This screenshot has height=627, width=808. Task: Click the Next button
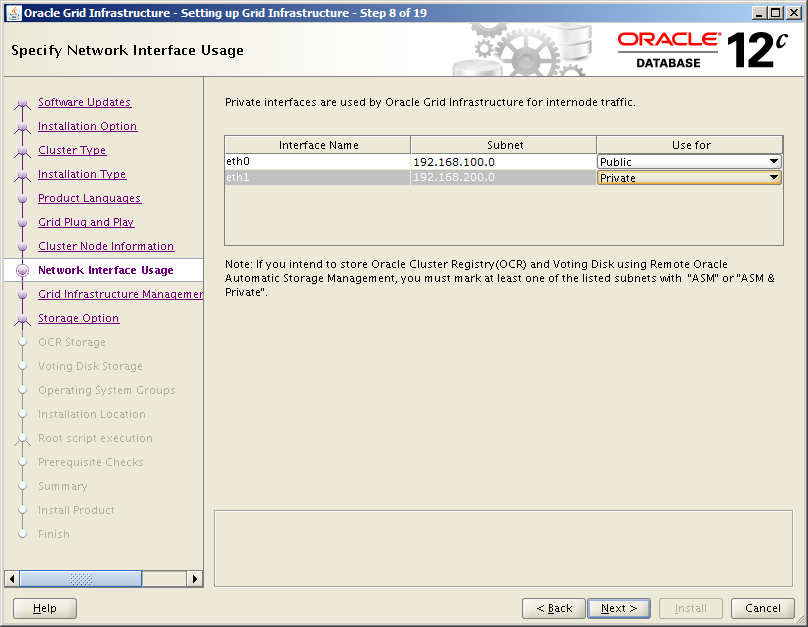(x=619, y=608)
